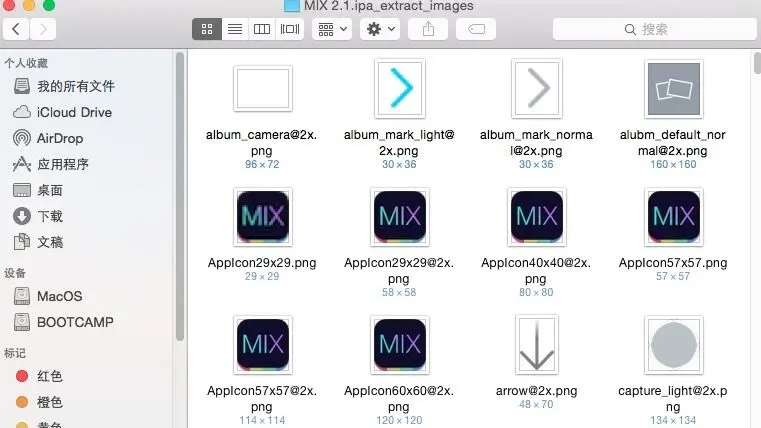Open the arrange-by dropdown
The height and width of the screenshot is (428, 761).
point(332,29)
